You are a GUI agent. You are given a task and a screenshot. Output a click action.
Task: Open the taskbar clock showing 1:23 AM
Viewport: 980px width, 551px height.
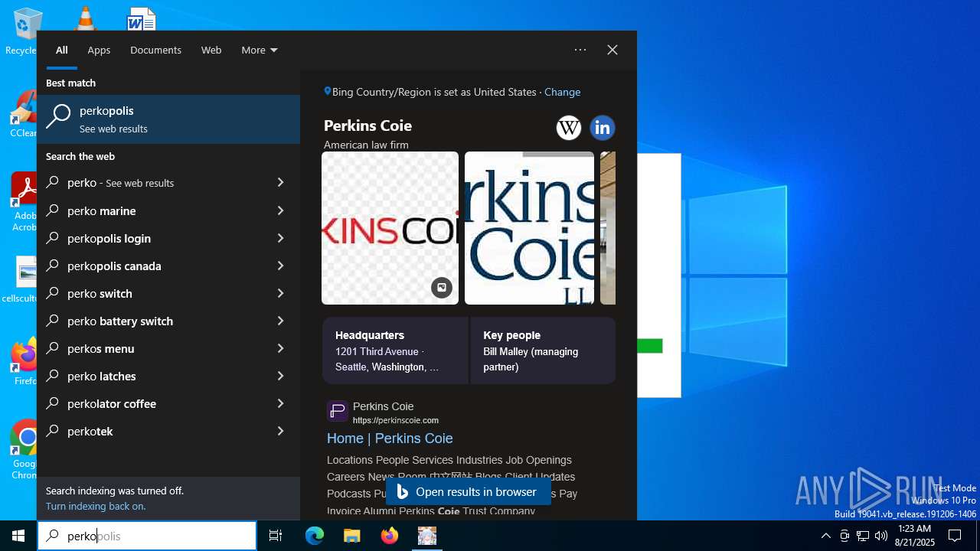pos(914,536)
